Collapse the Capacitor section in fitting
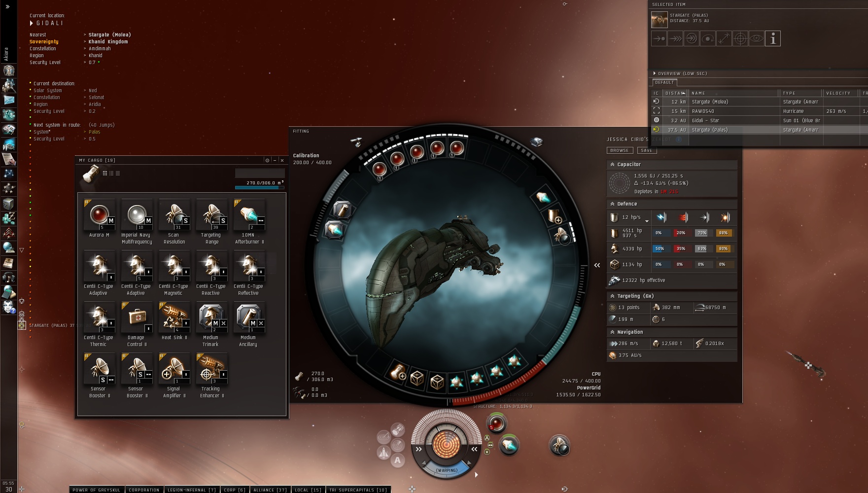 pos(612,165)
